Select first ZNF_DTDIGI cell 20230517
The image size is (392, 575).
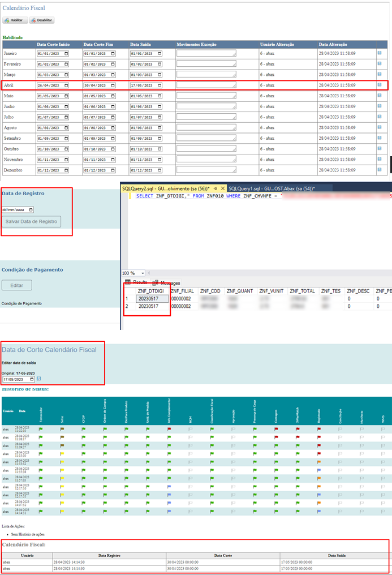coord(153,298)
